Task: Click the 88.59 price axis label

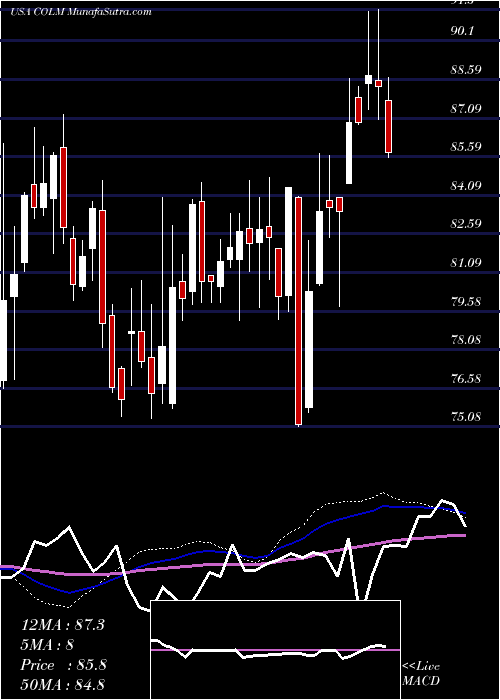Action: pos(466,69)
